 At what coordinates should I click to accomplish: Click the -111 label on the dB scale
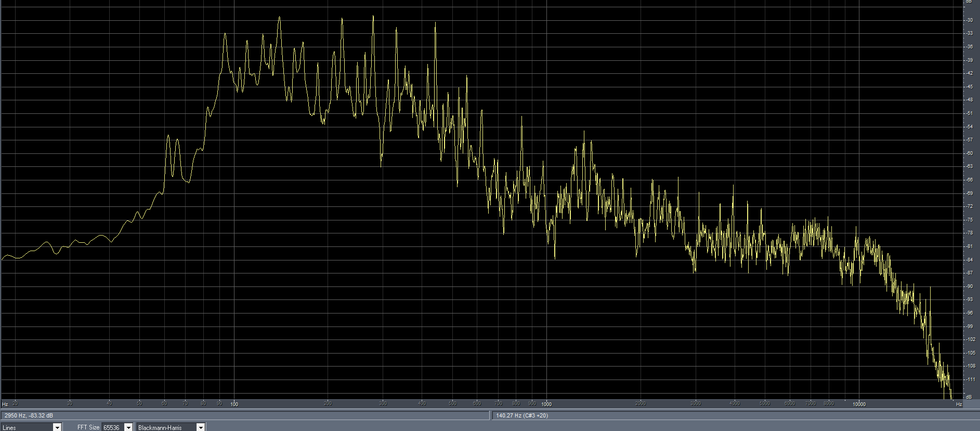pos(970,380)
